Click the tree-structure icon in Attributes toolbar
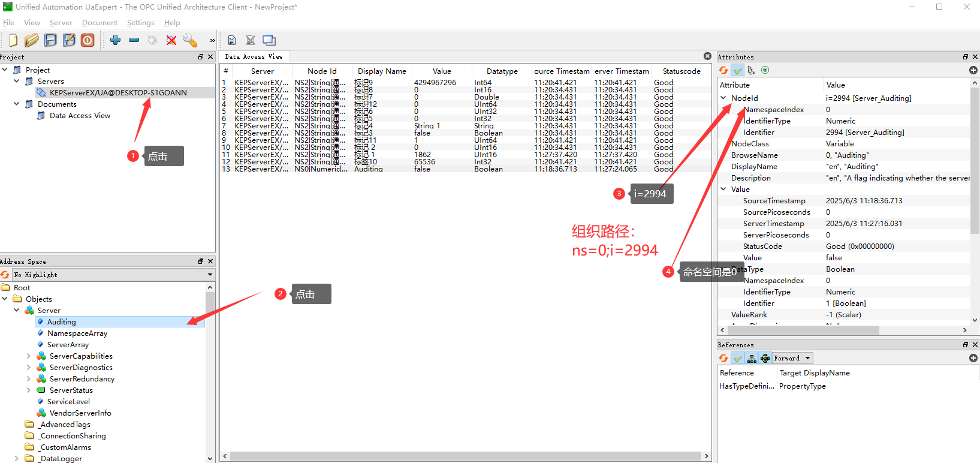This screenshot has width=980, height=463. (x=751, y=70)
